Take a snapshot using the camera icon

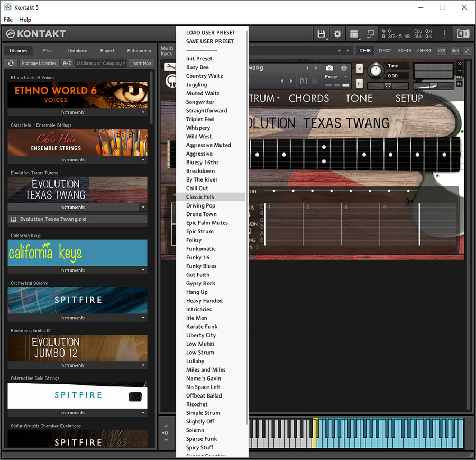[329, 68]
